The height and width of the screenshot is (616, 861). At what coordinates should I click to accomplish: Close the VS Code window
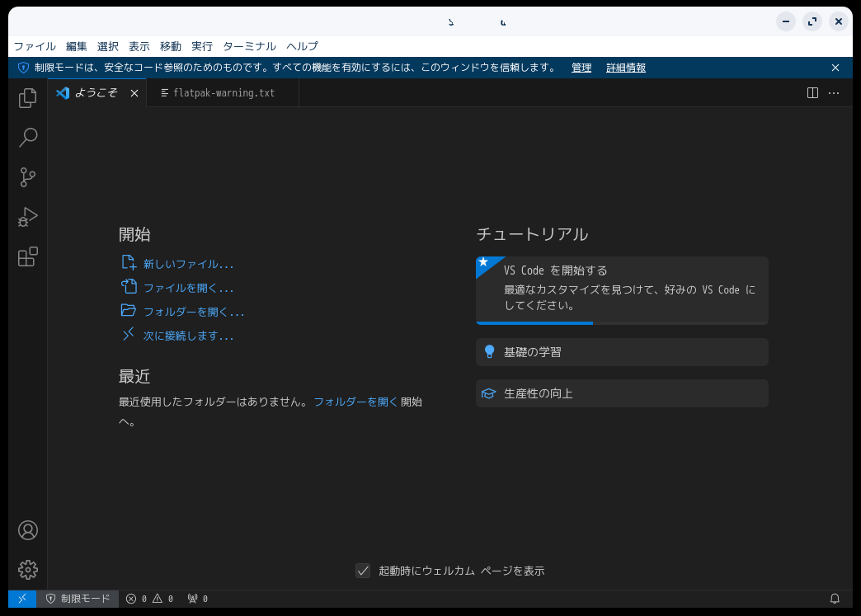[839, 21]
